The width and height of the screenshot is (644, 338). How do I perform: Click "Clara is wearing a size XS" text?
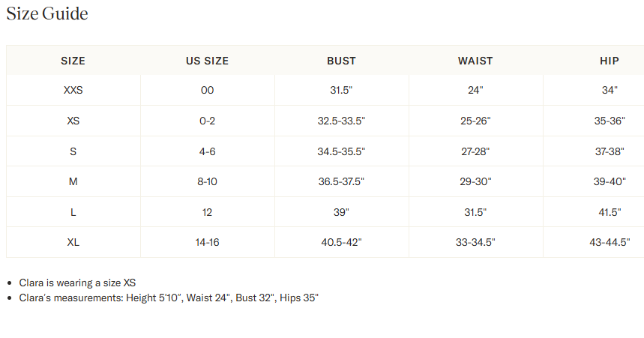tap(77, 283)
